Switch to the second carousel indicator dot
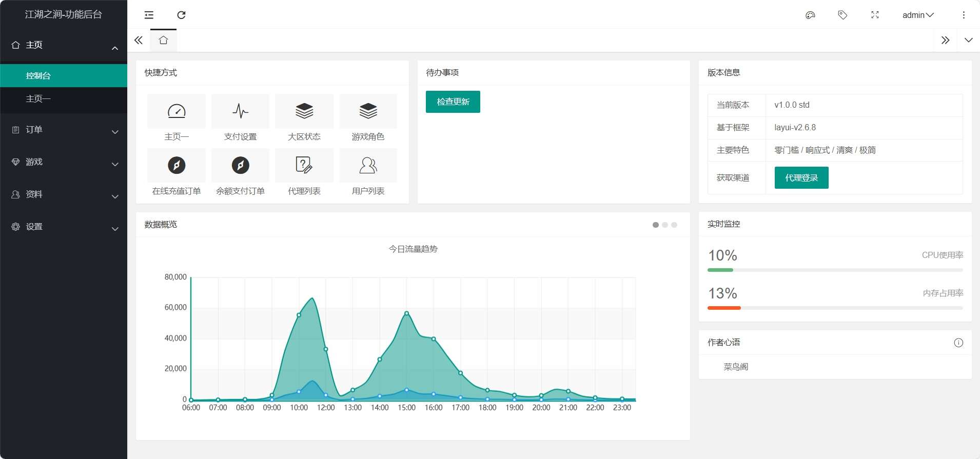This screenshot has width=980, height=459. [x=665, y=225]
